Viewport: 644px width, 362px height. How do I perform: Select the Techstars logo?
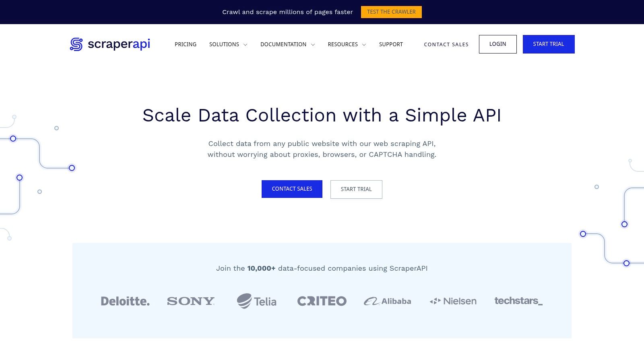(x=518, y=301)
